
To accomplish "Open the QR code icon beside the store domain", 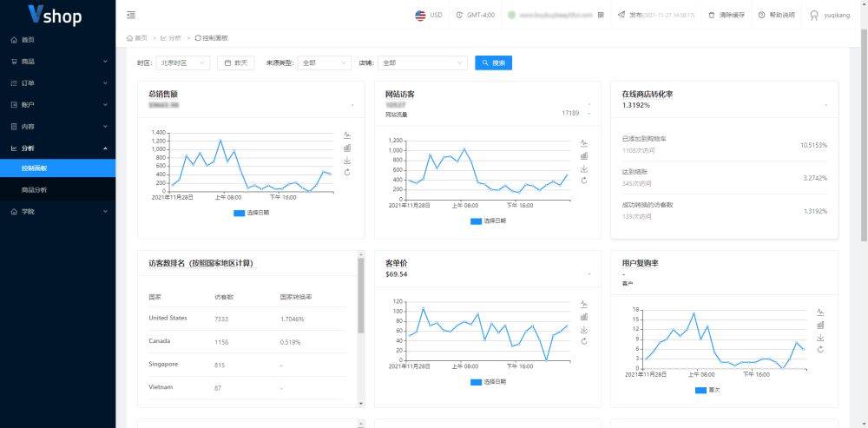I will tap(601, 16).
